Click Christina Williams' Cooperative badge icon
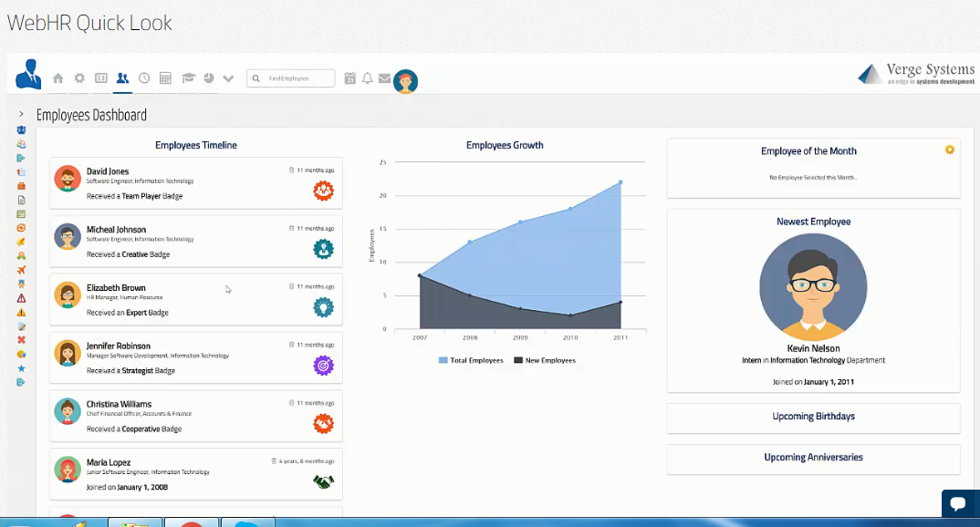Viewport: 980px width, 527px height. coord(323,423)
